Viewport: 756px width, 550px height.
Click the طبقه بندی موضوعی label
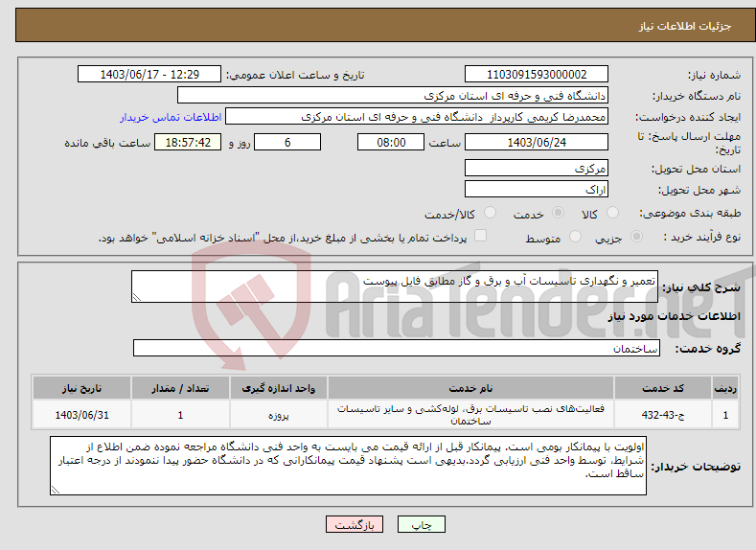[x=690, y=213]
